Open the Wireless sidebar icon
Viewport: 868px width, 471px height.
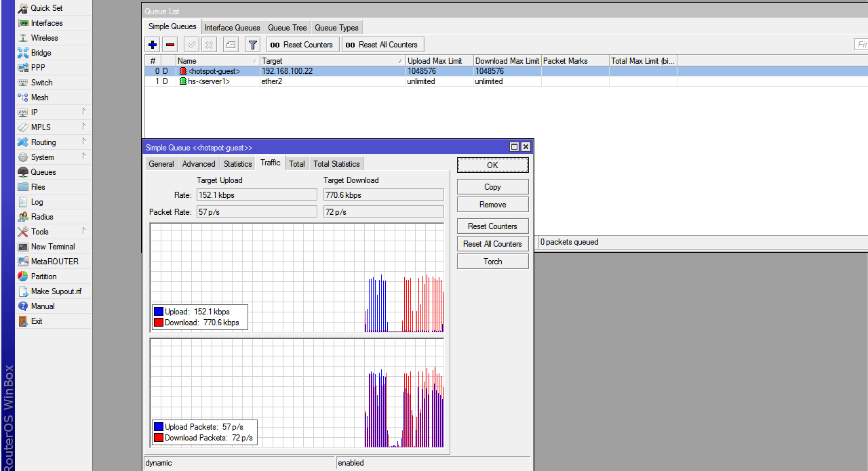pyautogui.click(x=23, y=38)
